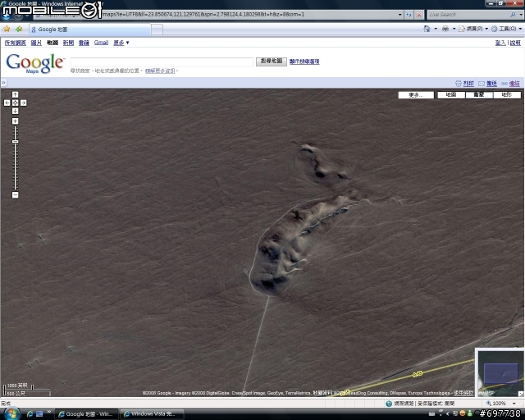
Task: Pan the map right with arrow button
Action: 24,103
